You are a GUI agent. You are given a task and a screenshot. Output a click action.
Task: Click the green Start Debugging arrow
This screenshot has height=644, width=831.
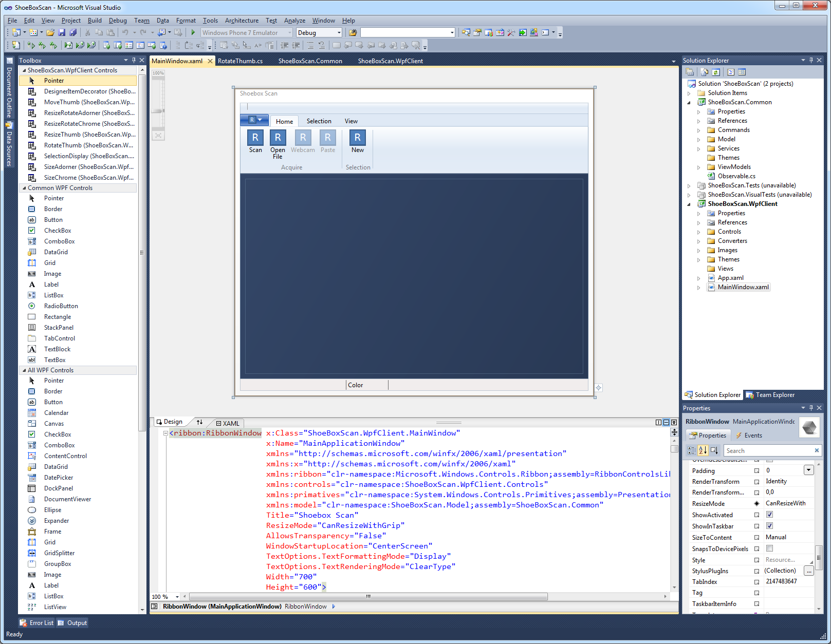193,32
